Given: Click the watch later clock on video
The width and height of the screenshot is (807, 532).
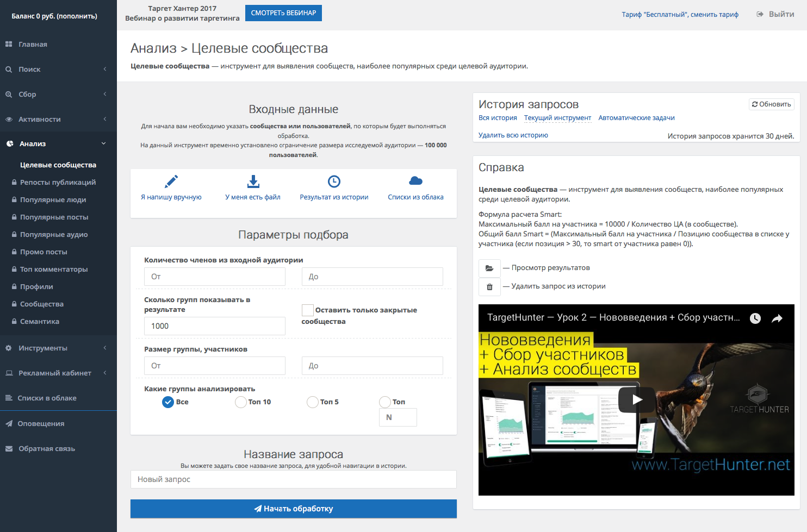Looking at the screenshot, I should (755, 318).
